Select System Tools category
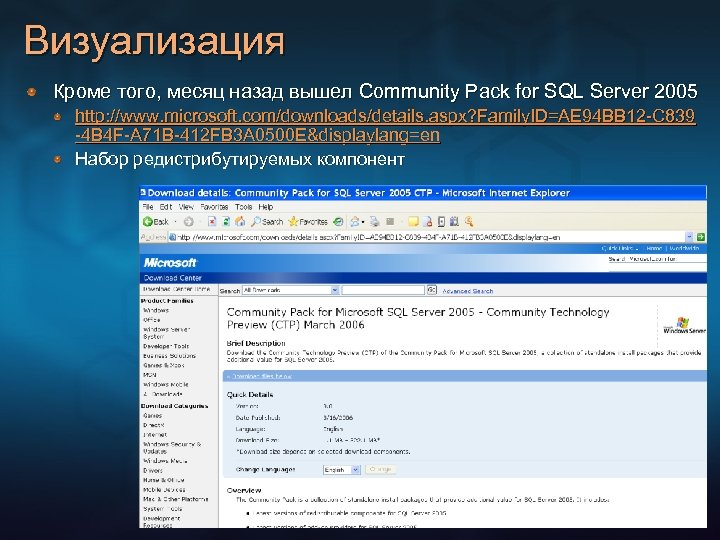 (163, 509)
